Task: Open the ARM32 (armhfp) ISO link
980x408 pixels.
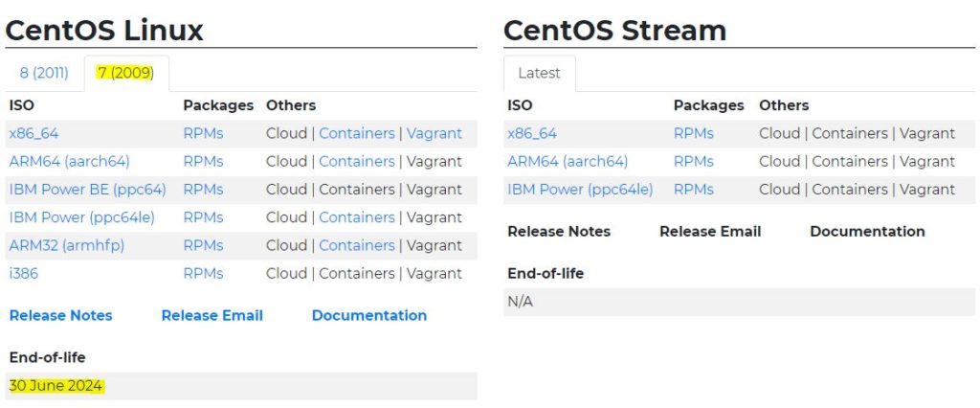Action: pyautogui.click(x=66, y=245)
